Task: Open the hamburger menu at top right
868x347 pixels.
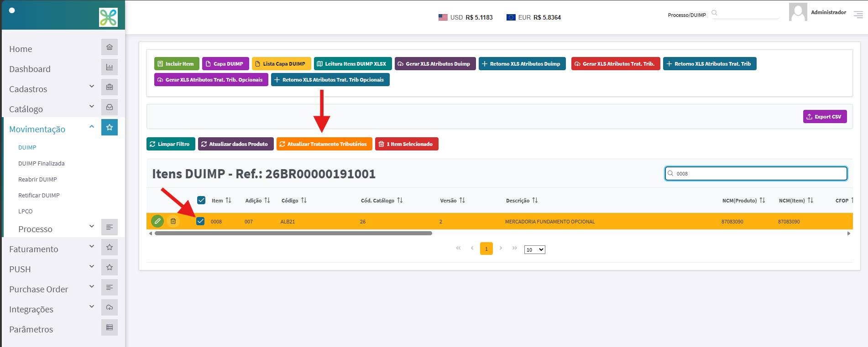Action: click(x=858, y=15)
